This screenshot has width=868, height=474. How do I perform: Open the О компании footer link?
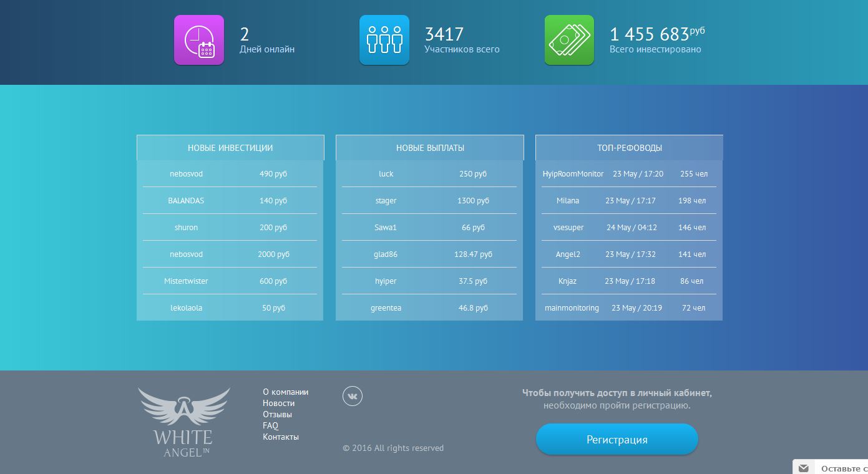point(285,392)
